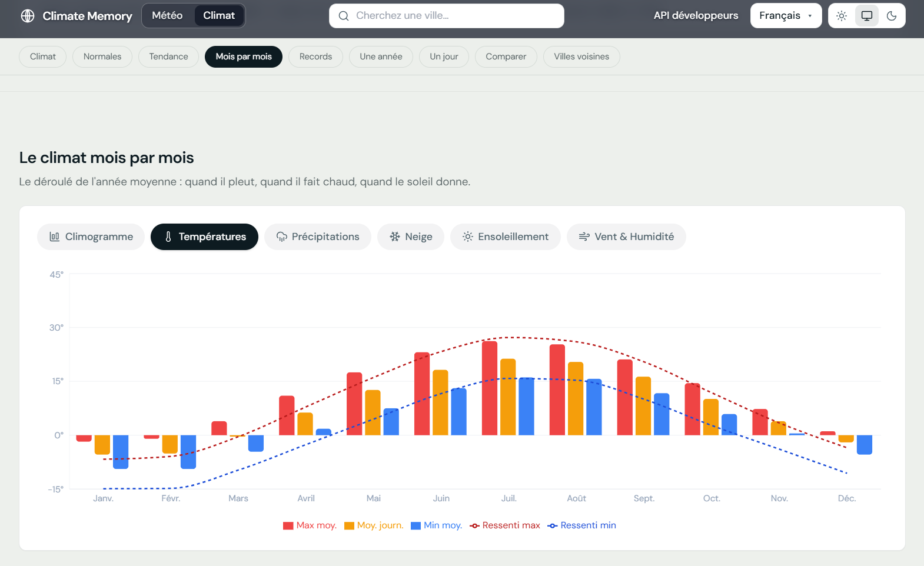Open the API développeurs link
The height and width of the screenshot is (566, 924).
coord(696,16)
